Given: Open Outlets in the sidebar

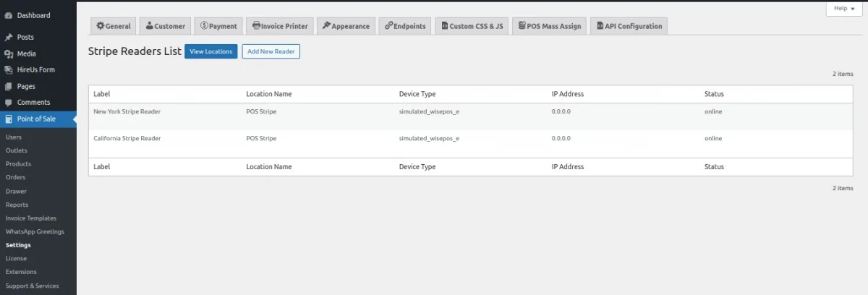Looking at the screenshot, I should (x=17, y=150).
